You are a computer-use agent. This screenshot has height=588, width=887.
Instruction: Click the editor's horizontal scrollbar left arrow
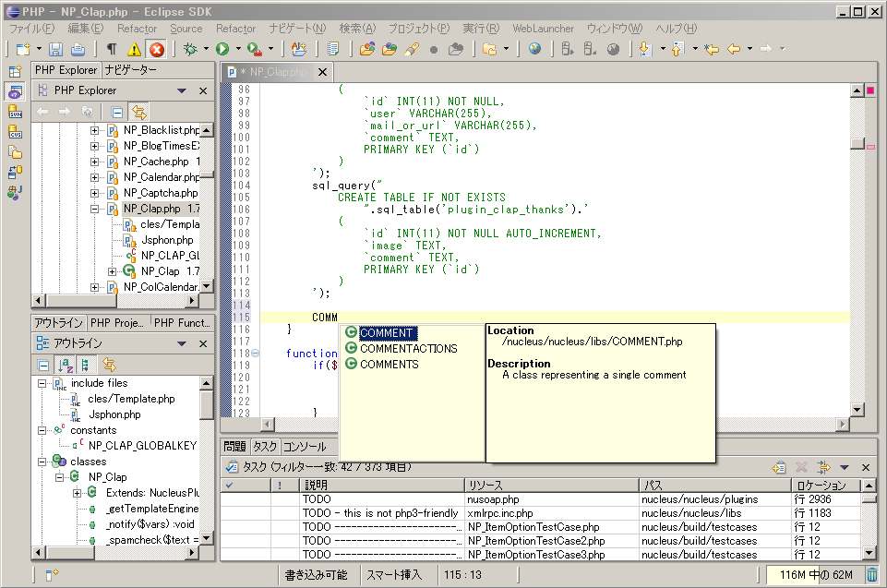(x=269, y=424)
